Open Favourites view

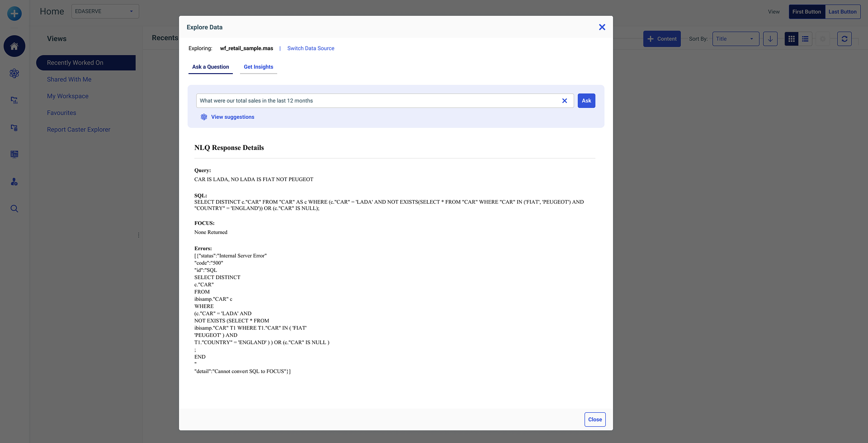coord(61,113)
